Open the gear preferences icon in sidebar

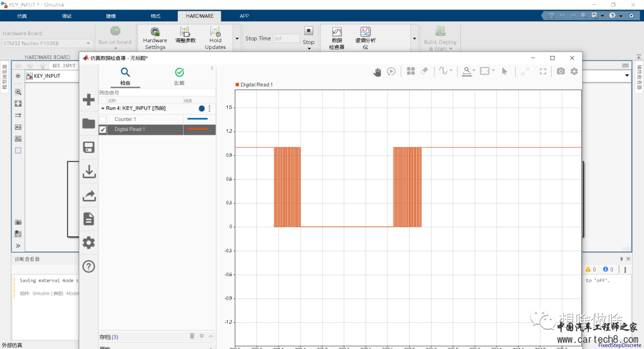[89, 243]
